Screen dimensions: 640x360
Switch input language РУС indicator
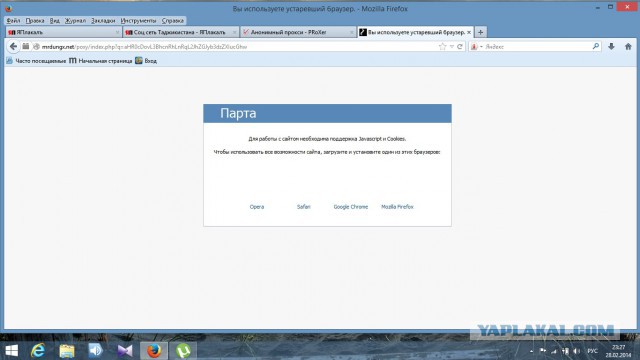(x=593, y=351)
